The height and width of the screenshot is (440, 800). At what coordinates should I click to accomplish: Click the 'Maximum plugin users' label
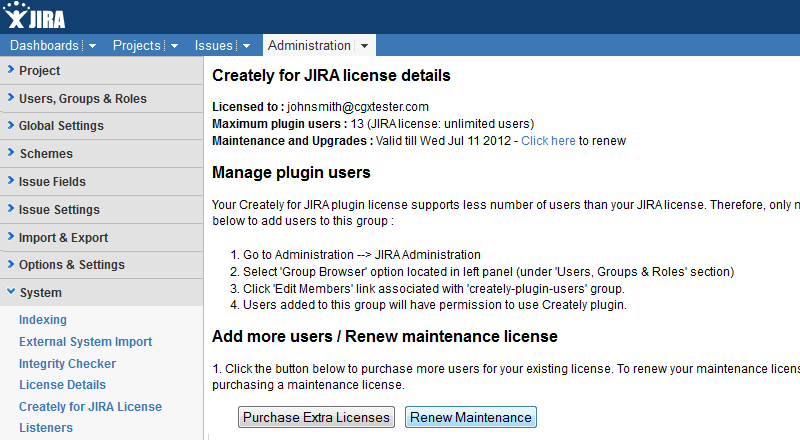(280, 124)
